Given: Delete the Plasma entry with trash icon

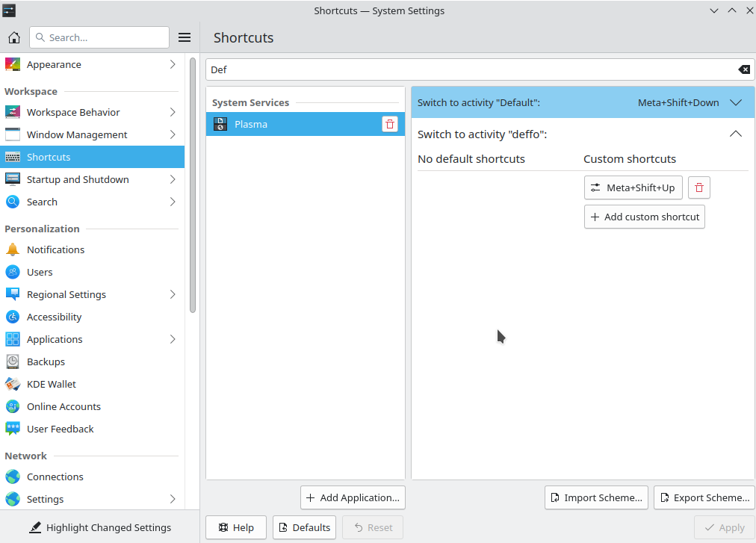Looking at the screenshot, I should point(389,124).
